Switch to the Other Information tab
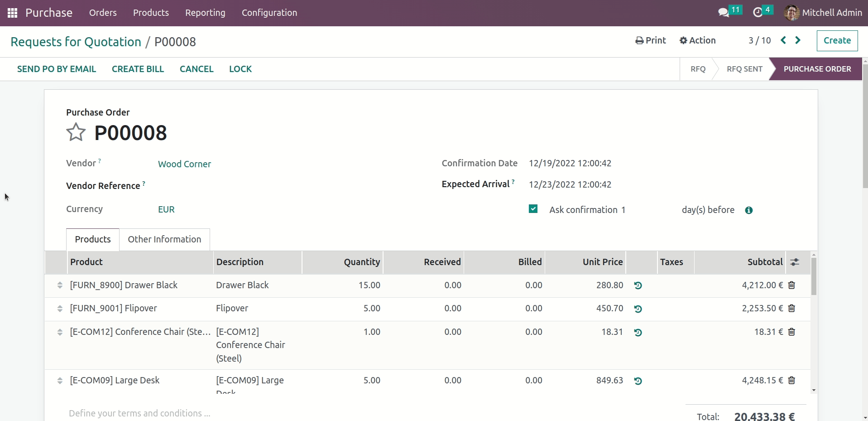The width and height of the screenshot is (868, 421). click(x=164, y=239)
